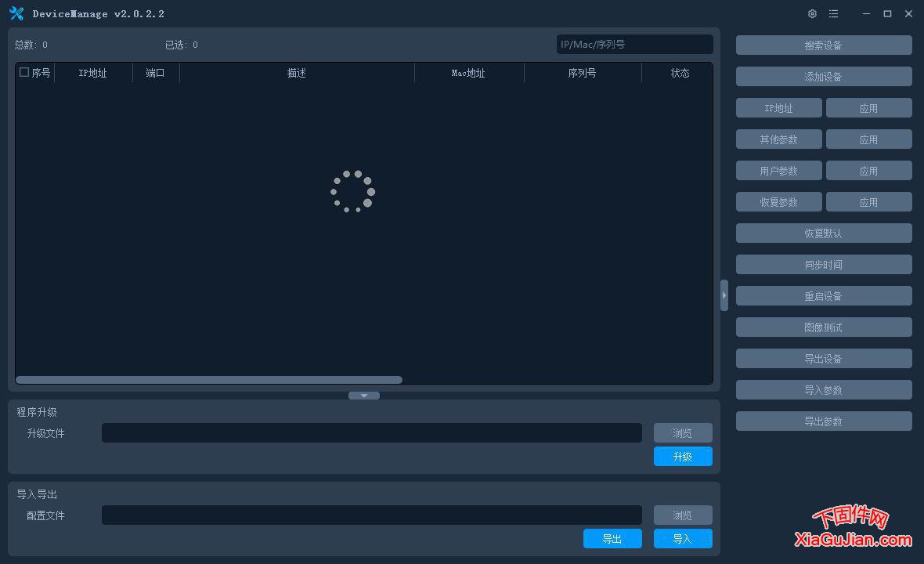924x564 pixels.
Task: Collapse the right panel using the side arrow
Action: pos(724,295)
